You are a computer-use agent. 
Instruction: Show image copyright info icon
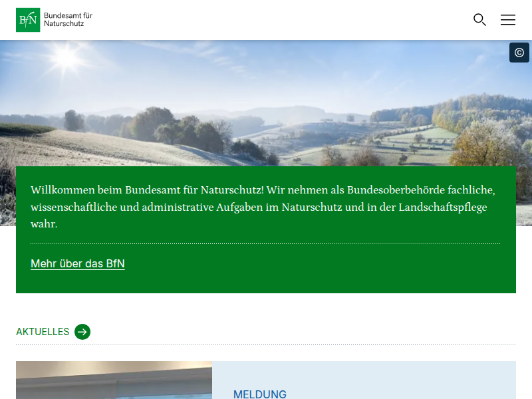(x=519, y=53)
